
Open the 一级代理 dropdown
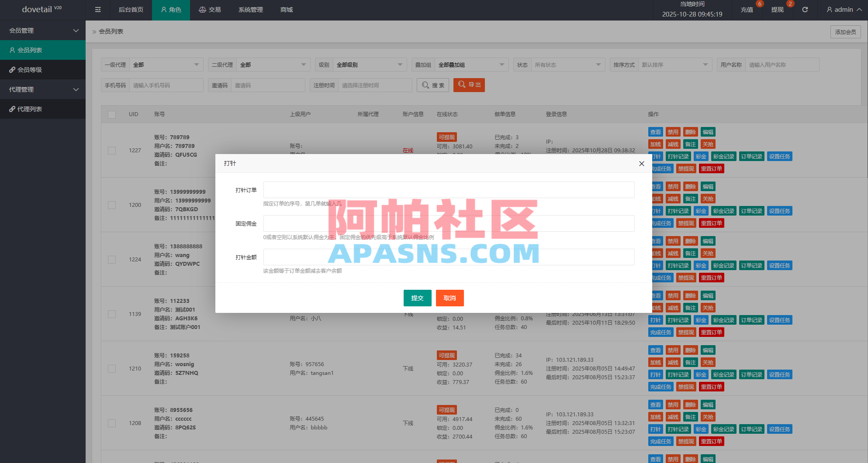[x=166, y=65]
